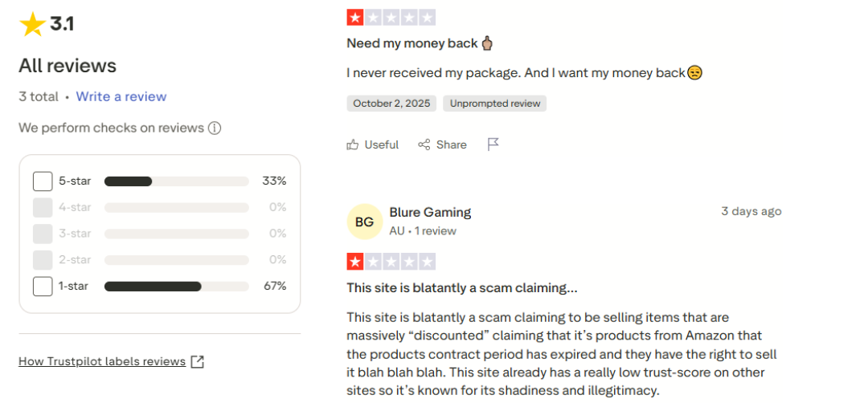Click the disabled 3-star filter checkbox
Screen dimensions: 868x403
[43, 234]
